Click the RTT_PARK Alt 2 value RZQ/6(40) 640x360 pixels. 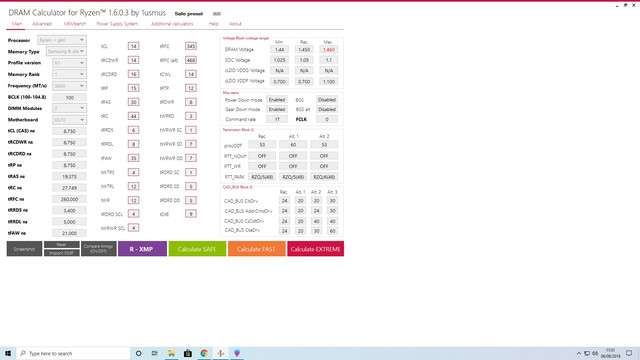coord(324,177)
